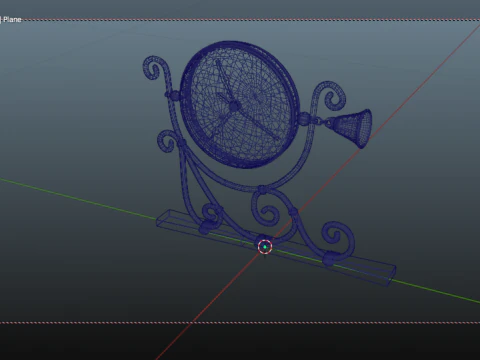Select the rectangular base bar

[276, 248]
